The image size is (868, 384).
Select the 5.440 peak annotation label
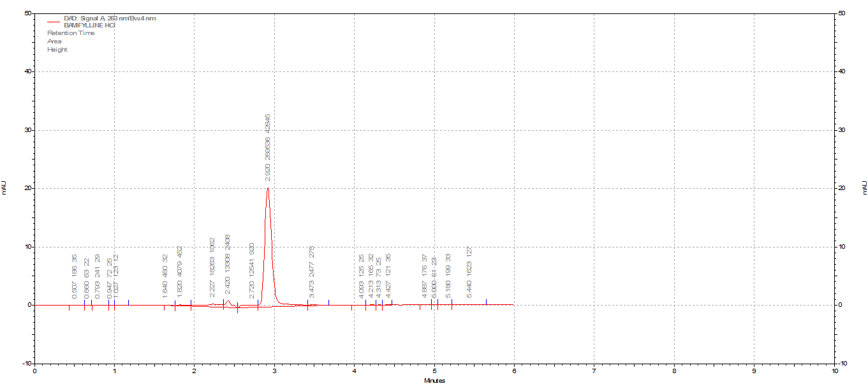click(x=469, y=272)
